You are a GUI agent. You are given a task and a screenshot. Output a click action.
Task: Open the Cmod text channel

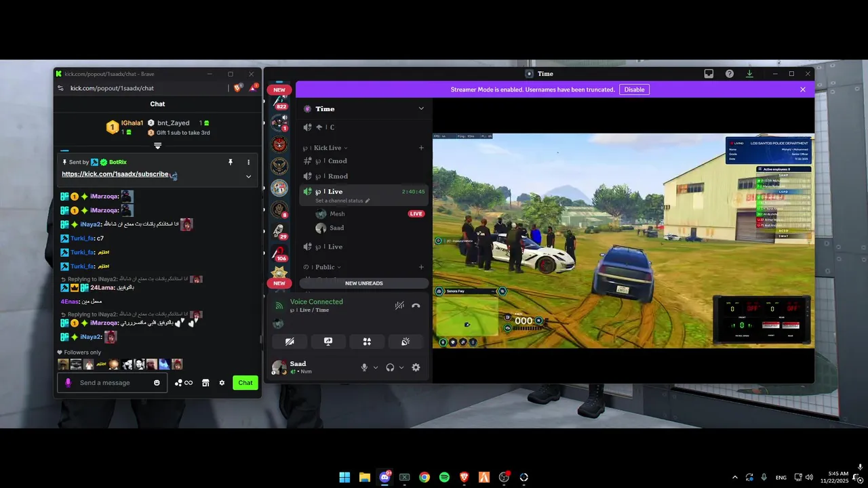point(363,161)
